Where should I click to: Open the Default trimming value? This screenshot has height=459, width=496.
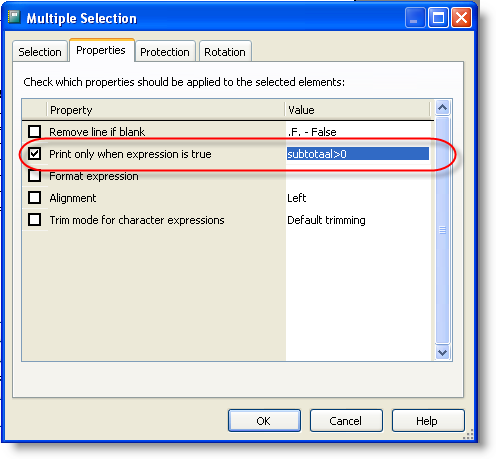pyautogui.click(x=326, y=220)
